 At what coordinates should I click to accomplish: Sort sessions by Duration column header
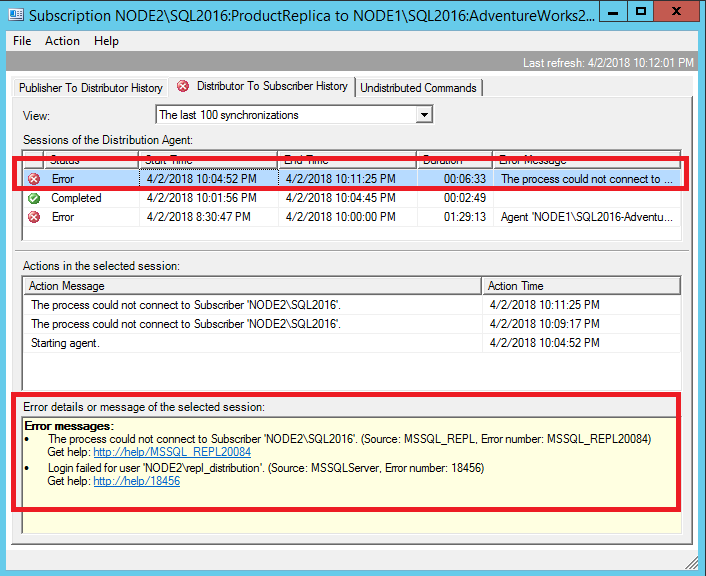pos(455,160)
